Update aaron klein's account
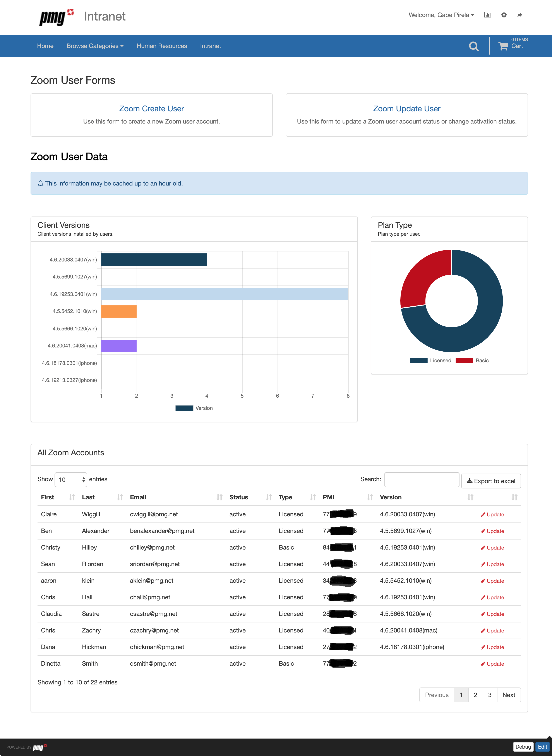 click(x=492, y=581)
